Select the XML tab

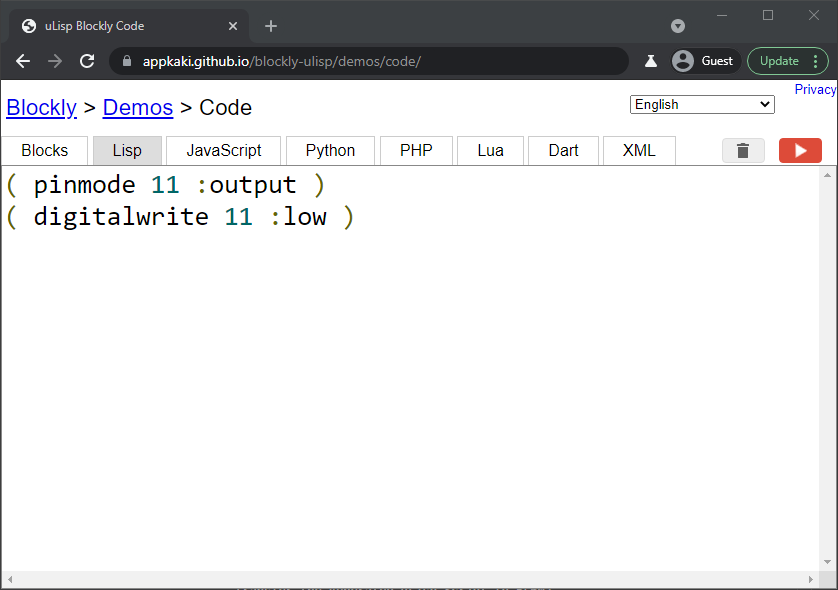[639, 150]
